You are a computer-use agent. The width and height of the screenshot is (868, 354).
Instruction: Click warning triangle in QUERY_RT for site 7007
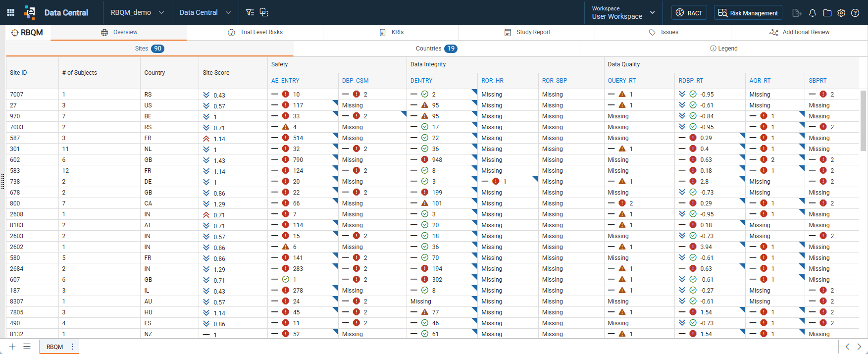(x=622, y=94)
